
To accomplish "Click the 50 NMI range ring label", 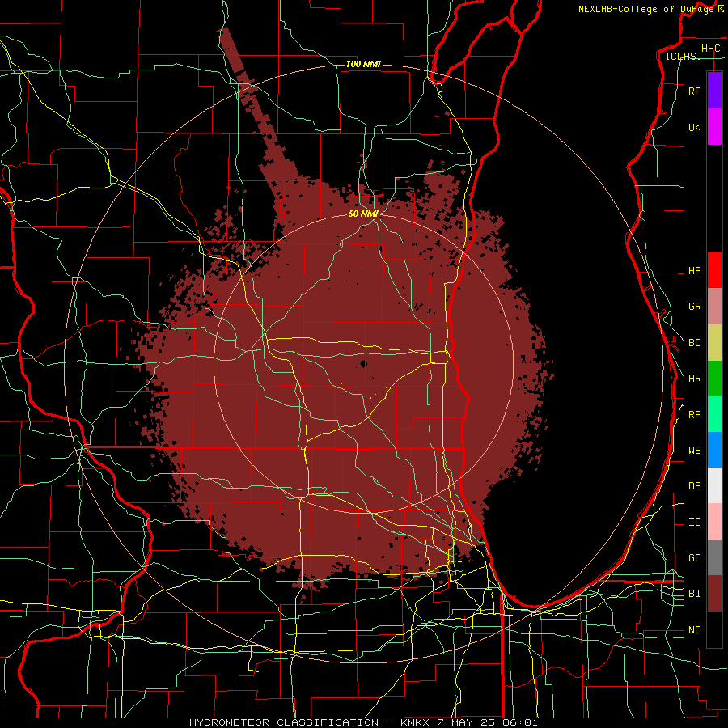I will pyautogui.click(x=363, y=214).
